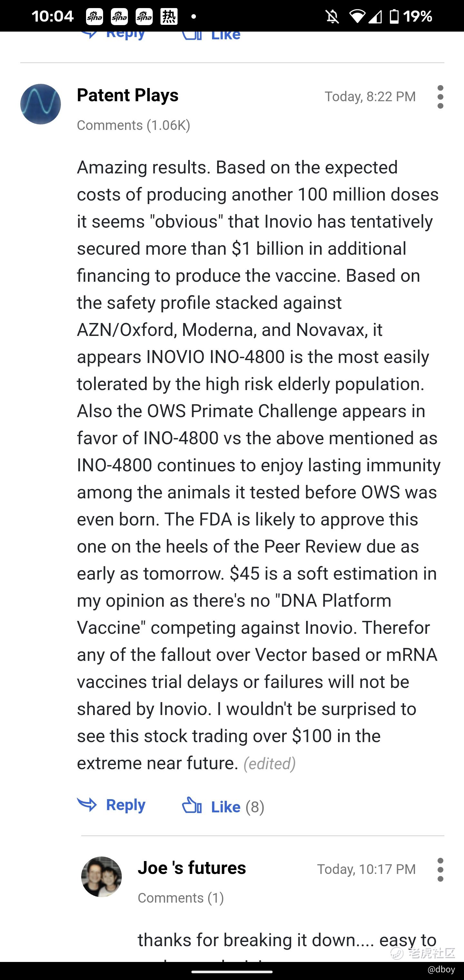
Task: Tap the battery 19% indicator
Action: 411,16
